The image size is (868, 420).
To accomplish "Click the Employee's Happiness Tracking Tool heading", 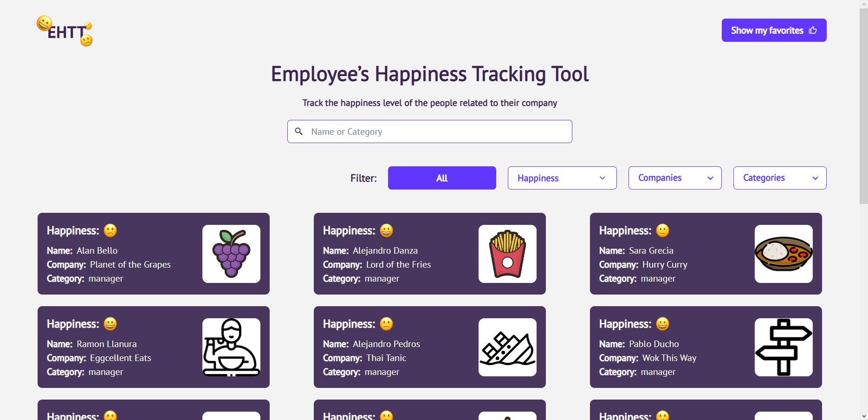I will click(x=430, y=74).
